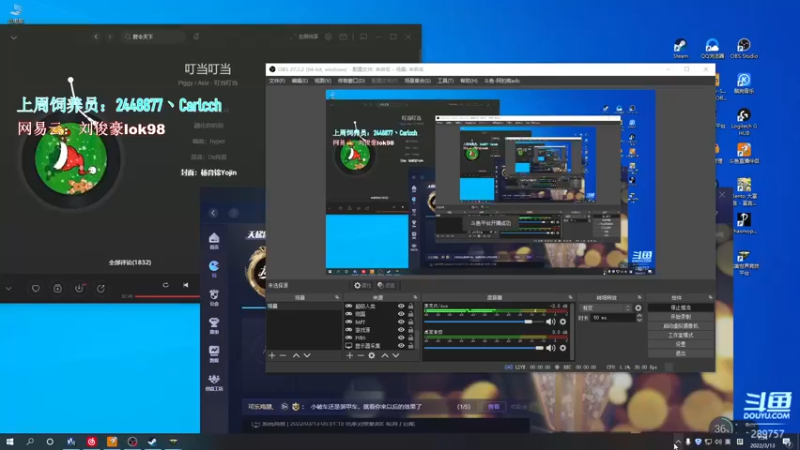Open the 停靠窗口(D) menu in OBS
800x450 pixels.
click(x=351, y=81)
